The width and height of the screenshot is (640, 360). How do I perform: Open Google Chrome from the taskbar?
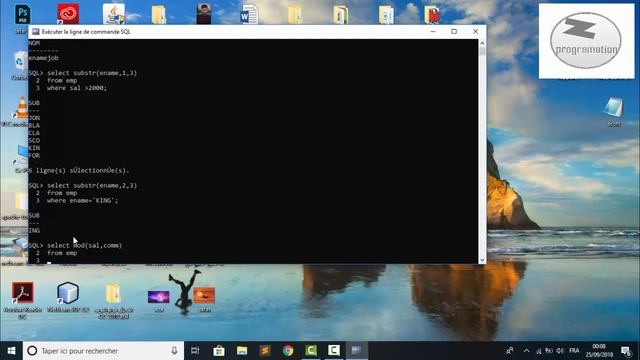click(x=288, y=351)
